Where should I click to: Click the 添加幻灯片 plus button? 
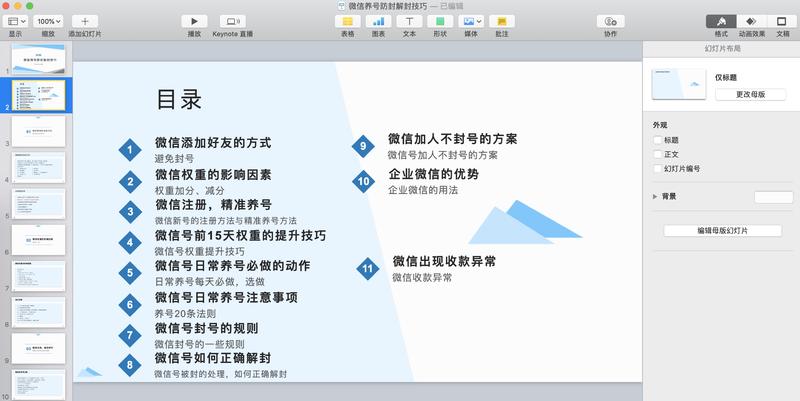click(x=85, y=21)
